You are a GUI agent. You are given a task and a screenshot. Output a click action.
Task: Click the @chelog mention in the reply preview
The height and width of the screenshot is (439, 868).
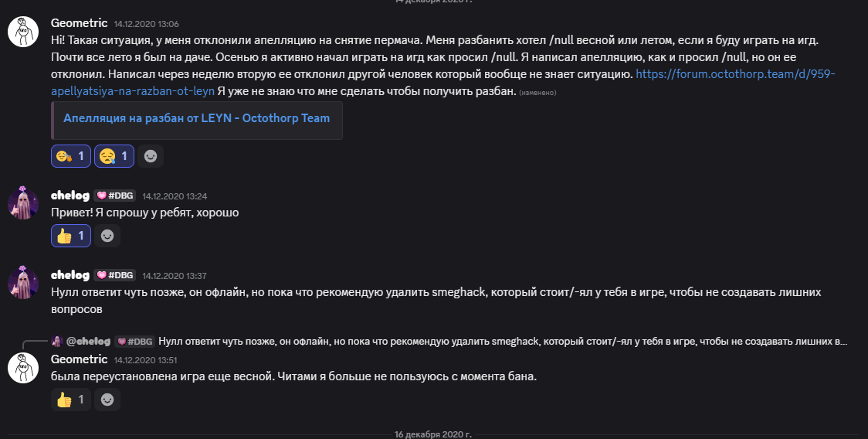point(88,341)
